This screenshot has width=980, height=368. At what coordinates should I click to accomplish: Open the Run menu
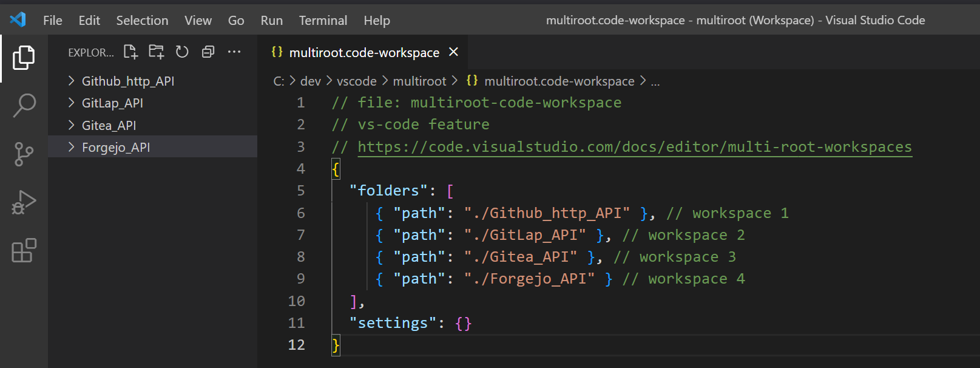(x=271, y=20)
